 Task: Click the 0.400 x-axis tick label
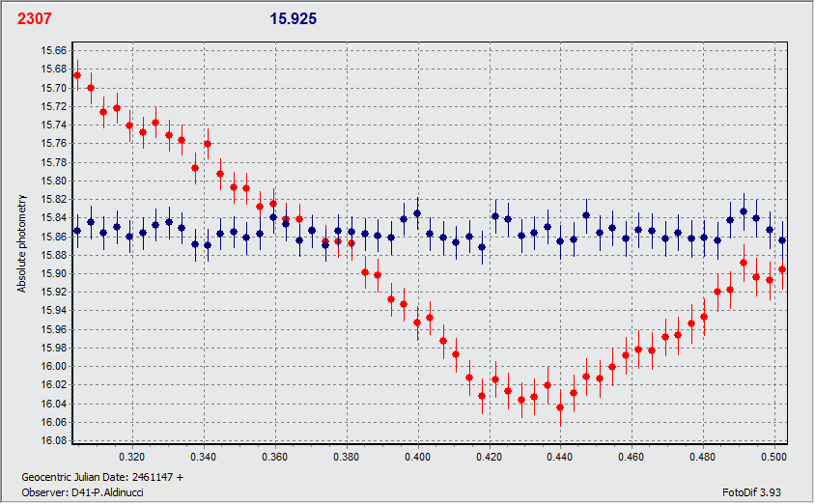pos(418,456)
